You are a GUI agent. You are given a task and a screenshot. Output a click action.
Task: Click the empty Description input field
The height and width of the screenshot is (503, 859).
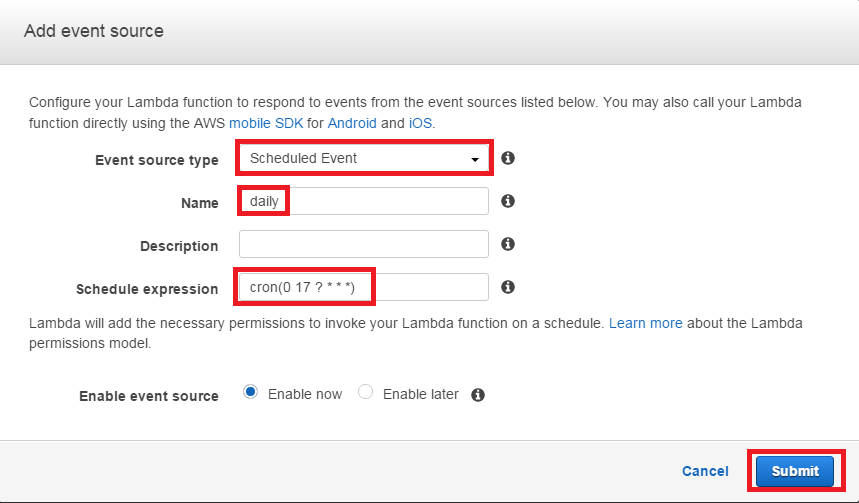tap(364, 244)
